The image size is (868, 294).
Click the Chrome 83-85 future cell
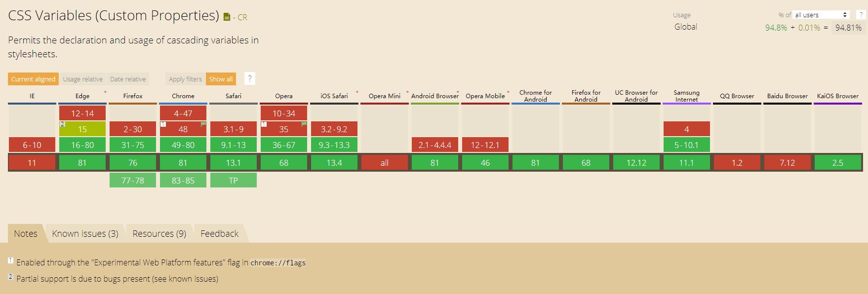coord(183,181)
